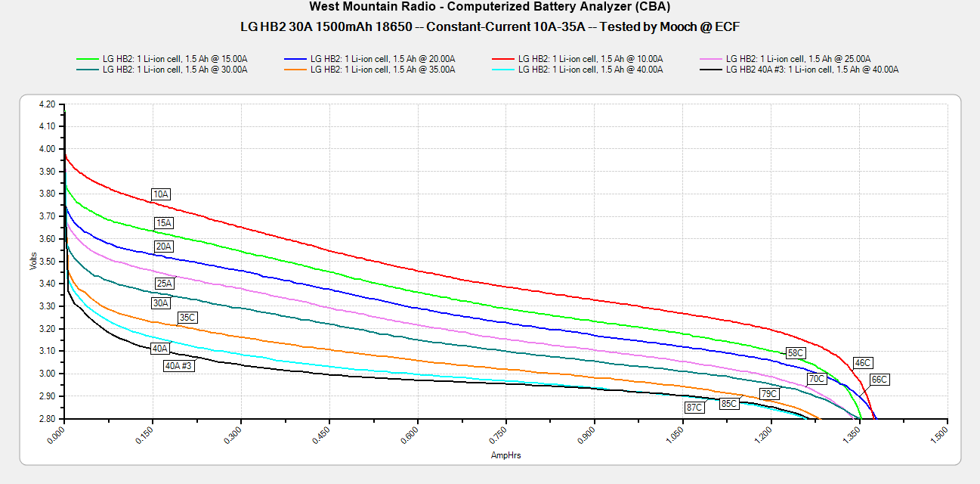Viewport: 980px width, 484px height.
Task: Select the 46C temperature label
Action: (862, 363)
